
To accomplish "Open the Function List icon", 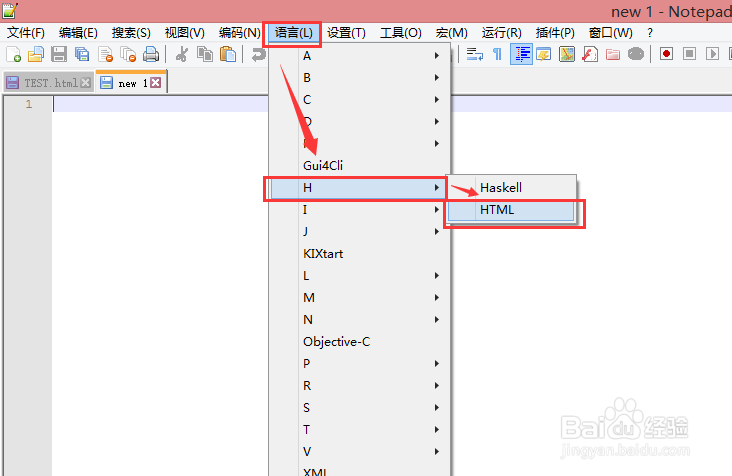I will tap(590, 55).
